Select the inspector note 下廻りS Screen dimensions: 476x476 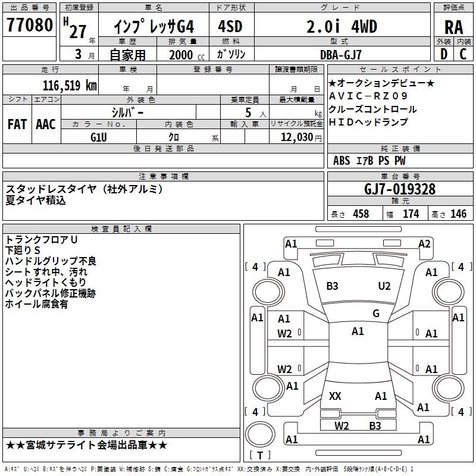(x=23, y=250)
